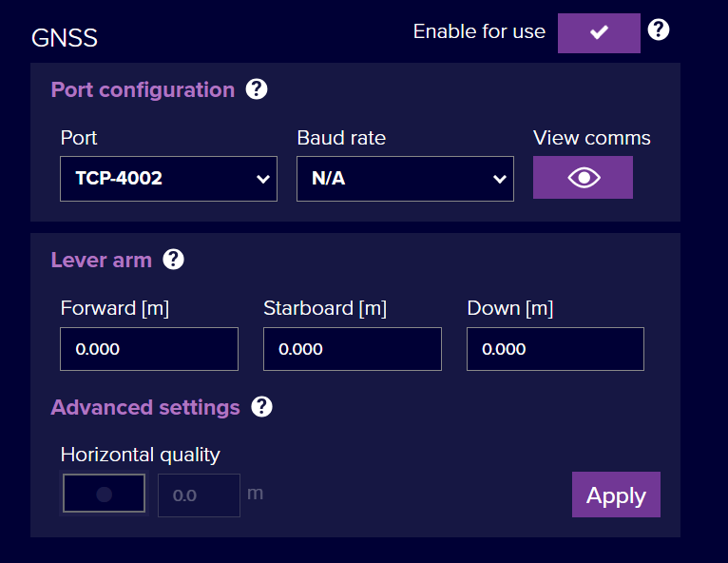Click into the Down [m] field
The image size is (728, 563).
coord(555,349)
